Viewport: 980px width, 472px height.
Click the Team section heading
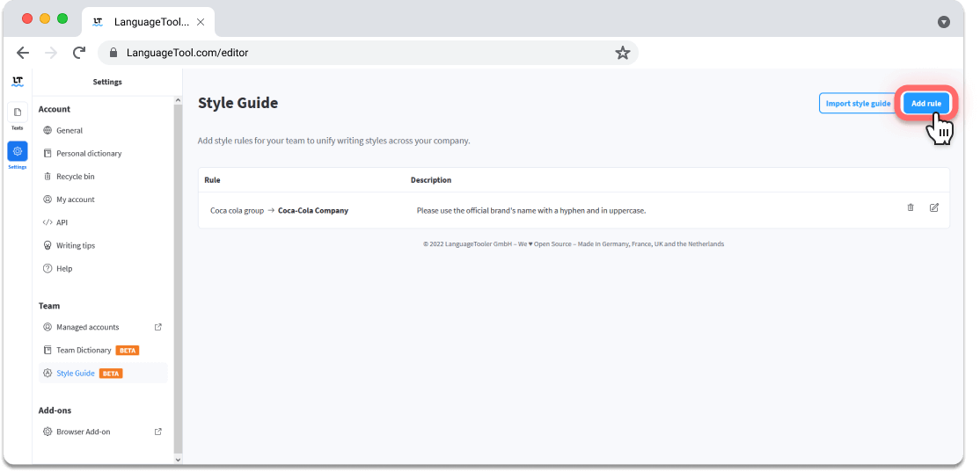click(49, 306)
